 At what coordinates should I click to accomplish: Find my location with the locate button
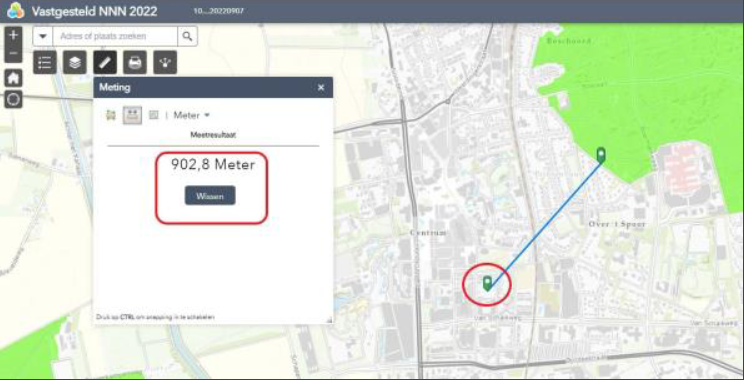tap(13, 99)
